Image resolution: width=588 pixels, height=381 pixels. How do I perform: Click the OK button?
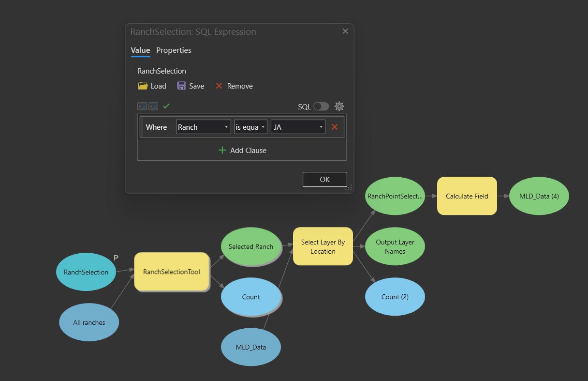pos(324,179)
